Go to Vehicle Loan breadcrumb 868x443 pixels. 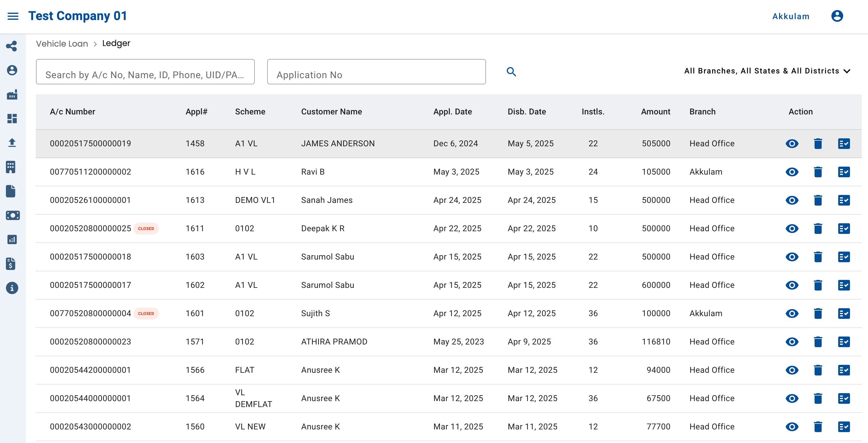[62, 44]
